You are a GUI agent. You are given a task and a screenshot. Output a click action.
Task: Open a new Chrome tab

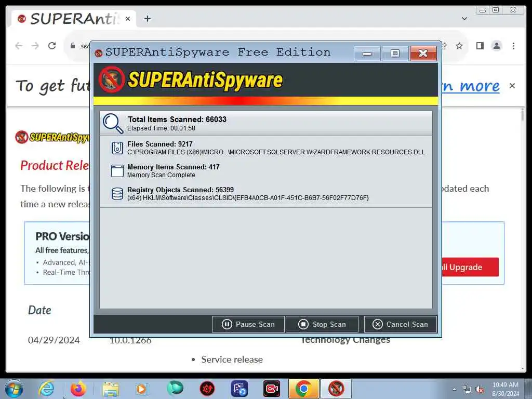147,19
